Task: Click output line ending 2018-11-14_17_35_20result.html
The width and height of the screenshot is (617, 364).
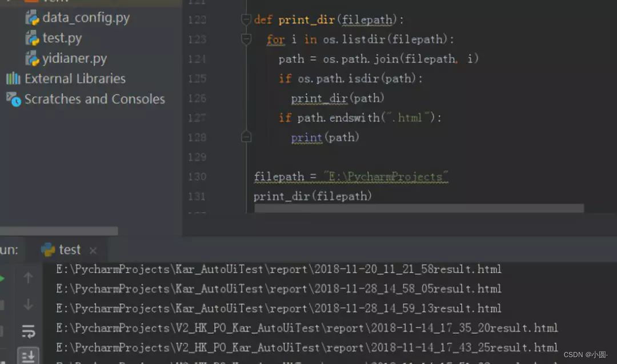Action: (307, 328)
